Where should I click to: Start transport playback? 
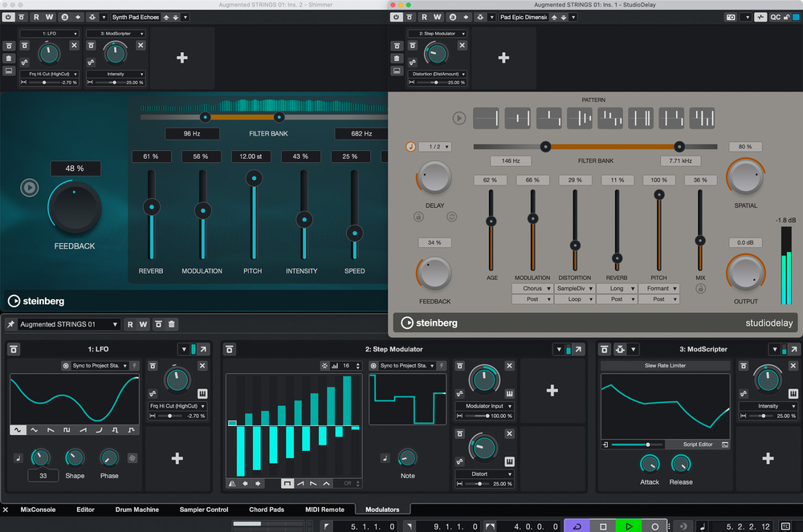[x=629, y=526]
